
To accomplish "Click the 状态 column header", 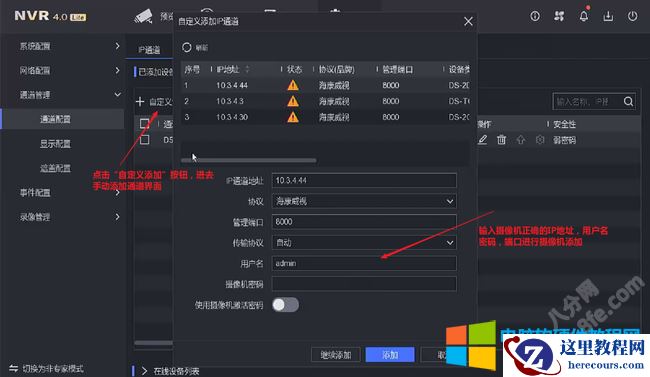I will tap(294, 69).
